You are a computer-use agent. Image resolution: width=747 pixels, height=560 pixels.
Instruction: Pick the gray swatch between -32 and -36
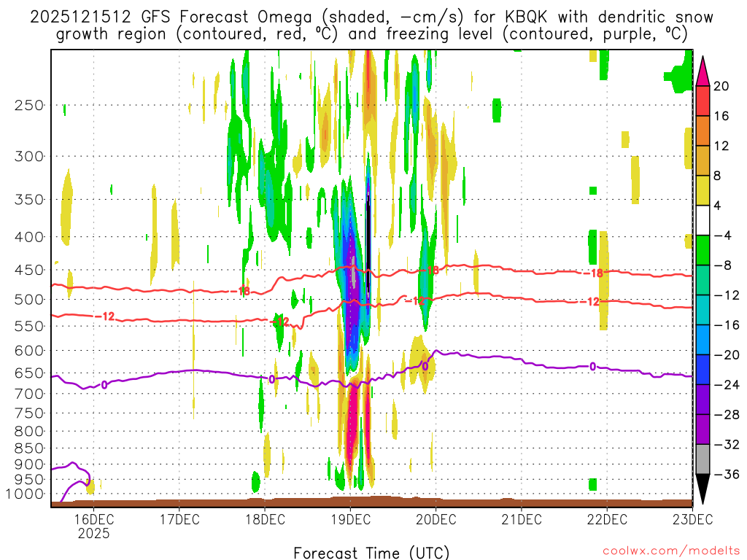[x=703, y=459]
